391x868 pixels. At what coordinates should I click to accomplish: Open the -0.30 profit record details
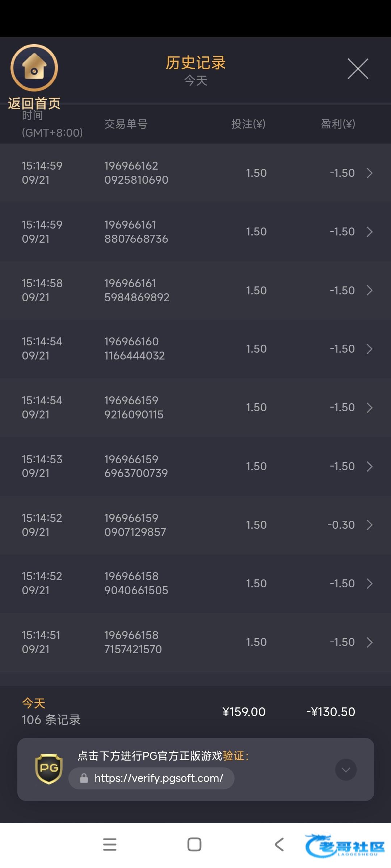[369, 525]
